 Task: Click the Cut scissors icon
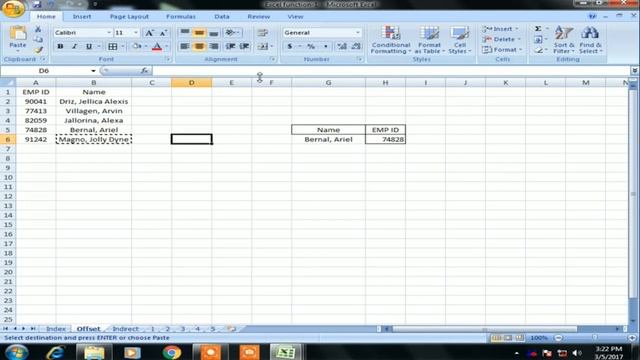(38, 29)
